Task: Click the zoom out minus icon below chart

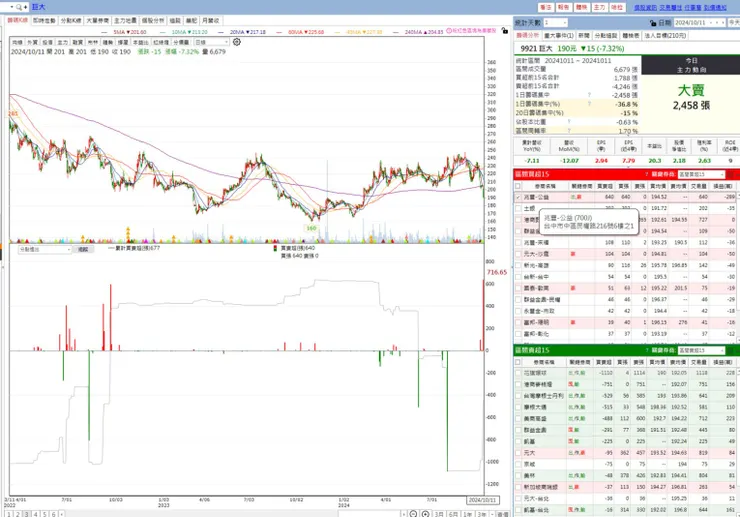Action: [x=413, y=514]
